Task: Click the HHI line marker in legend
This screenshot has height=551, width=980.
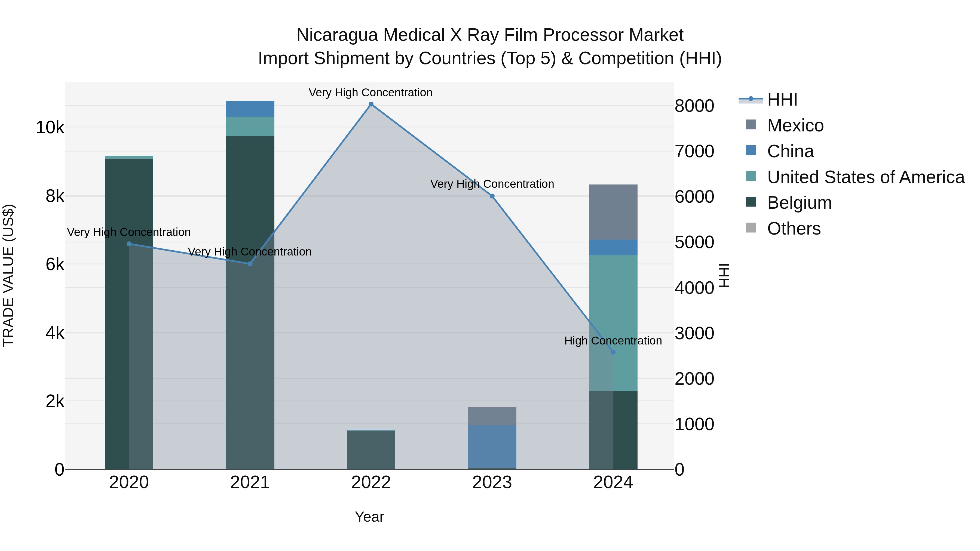Action: point(751,99)
